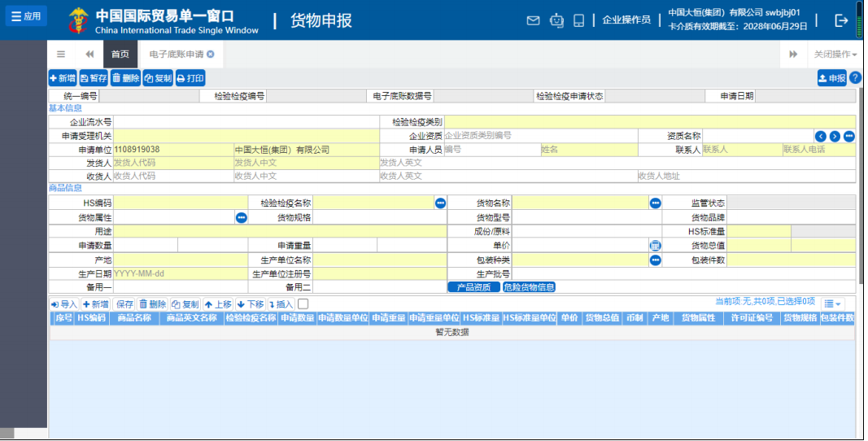Click the 收货人地址 input field

point(746,177)
